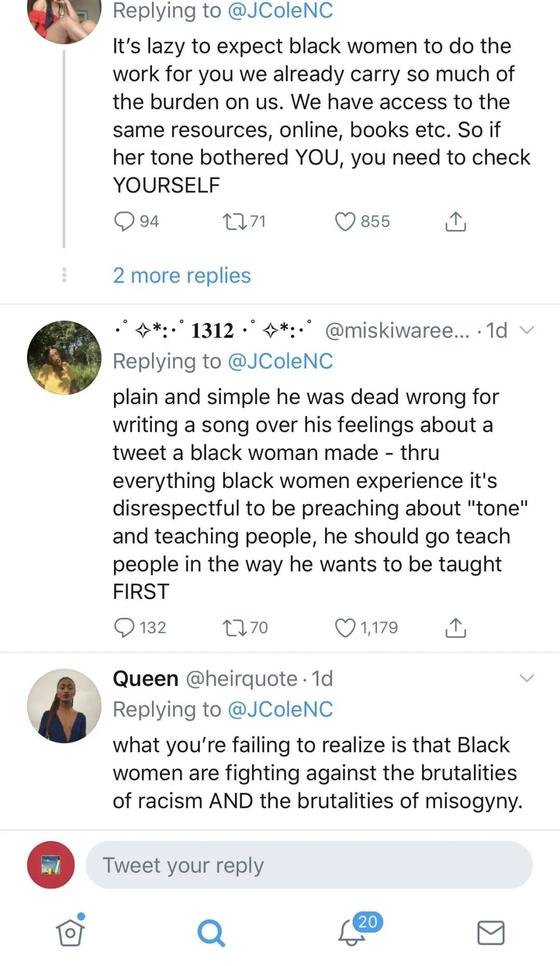The height and width of the screenshot is (966, 560).
Task: Share the tweet with 855 likes
Action: click(455, 221)
